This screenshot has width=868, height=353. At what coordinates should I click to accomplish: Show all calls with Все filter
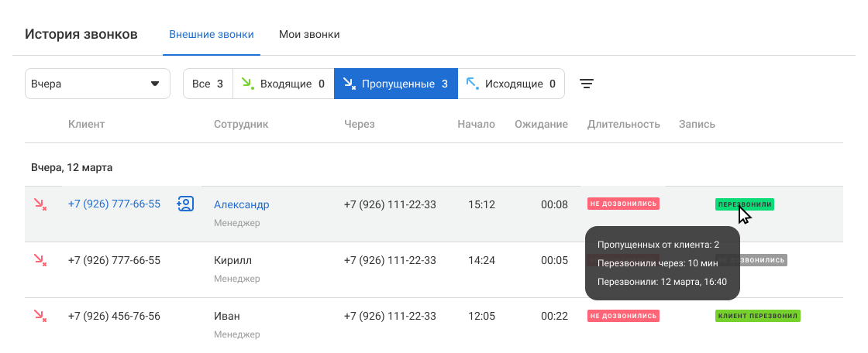[x=208, y=84]
